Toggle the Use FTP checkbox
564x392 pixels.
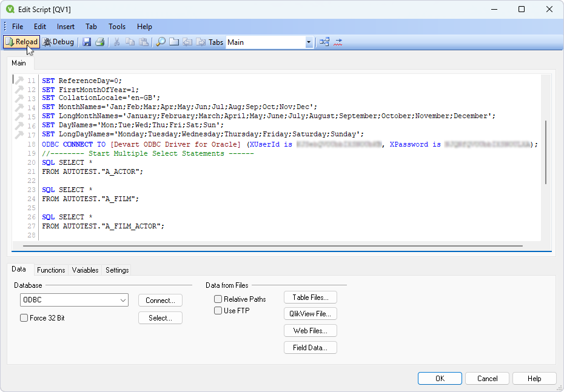(x=218, y=311)
